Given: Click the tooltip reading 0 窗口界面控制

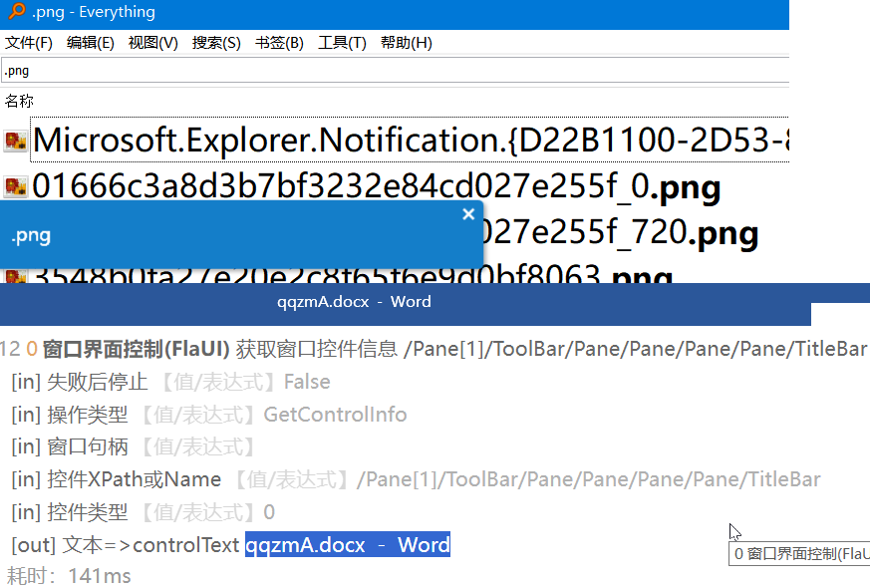Looking at the screenshot, I should point(799,553).
